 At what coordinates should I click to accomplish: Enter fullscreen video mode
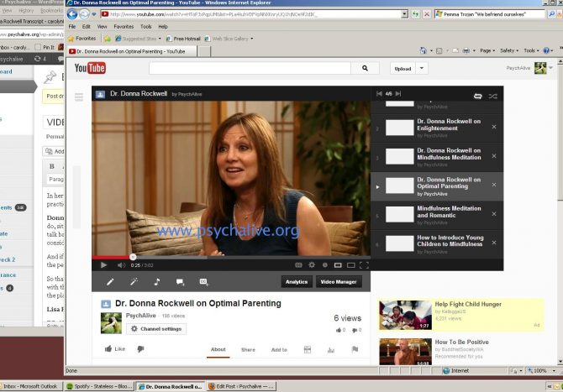(364, 265)
